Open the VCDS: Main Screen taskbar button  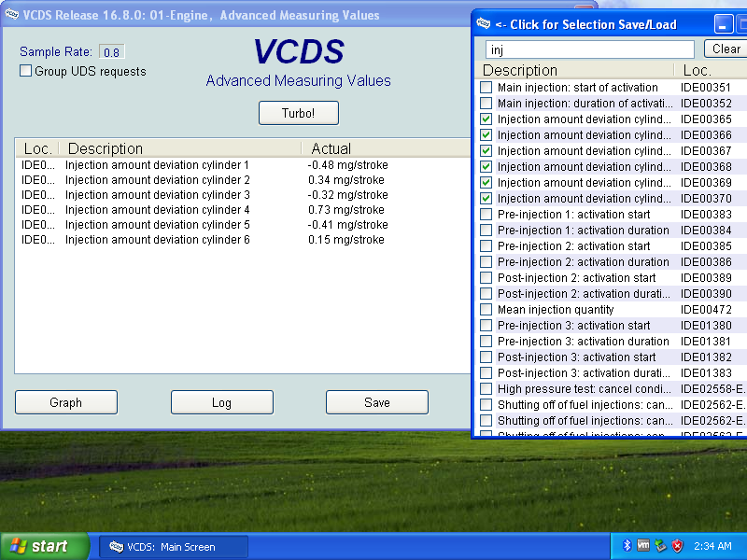174,547
